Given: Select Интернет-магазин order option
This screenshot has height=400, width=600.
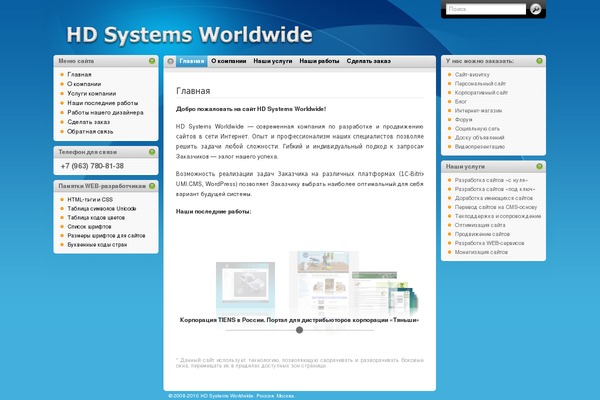Looking at the screenshot, I should click(x=478, y=111).
